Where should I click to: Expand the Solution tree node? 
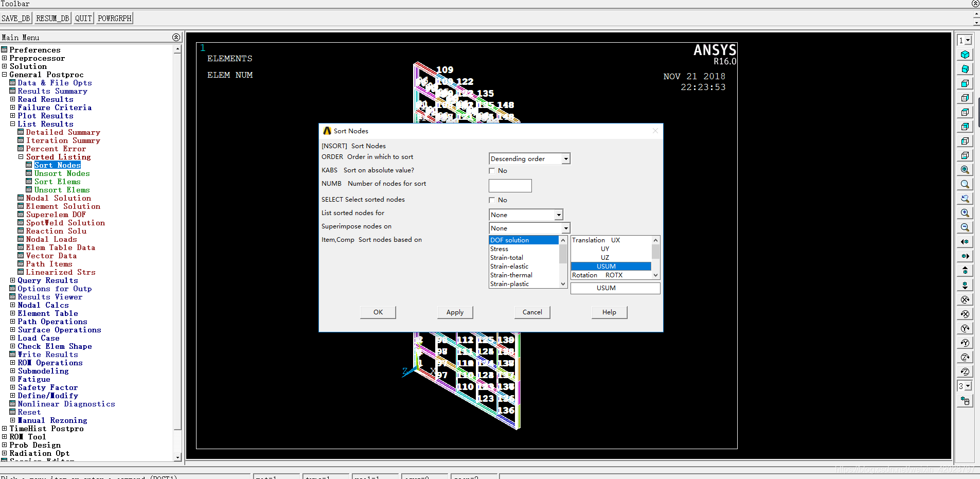tap(4, 66)
